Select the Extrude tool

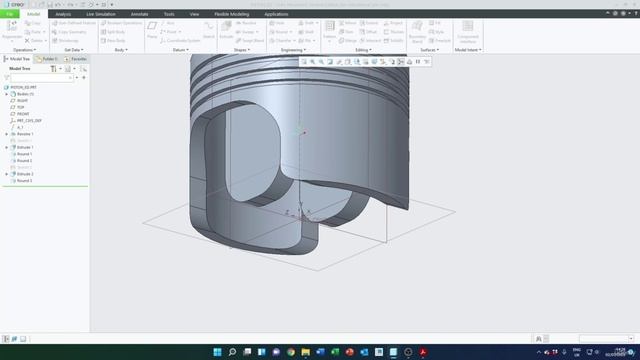[226, 30]
